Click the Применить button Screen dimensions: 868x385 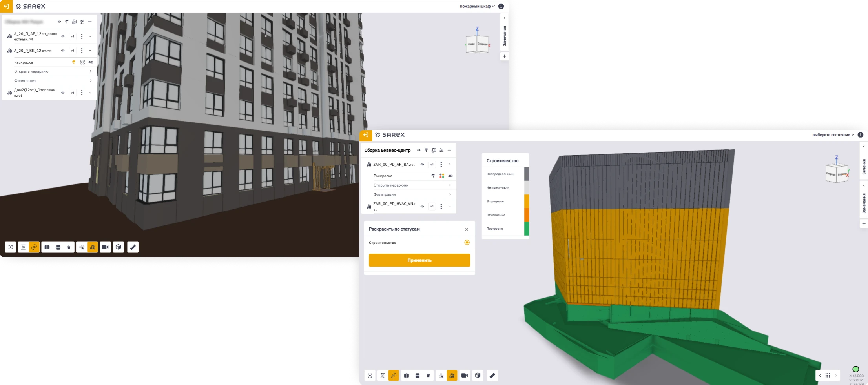click(419, 260)
